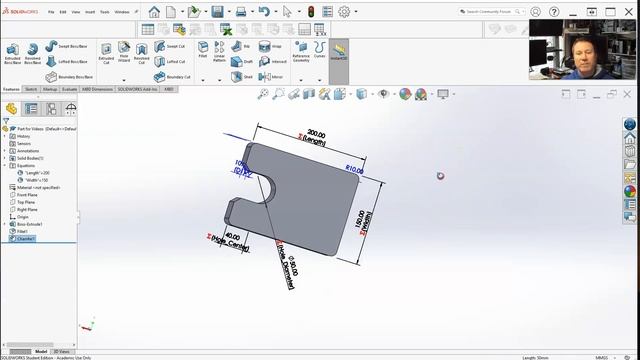Collapse the Equations tree node
The width and height of the screenshot is (640, 360).
[x=5, y=166]
